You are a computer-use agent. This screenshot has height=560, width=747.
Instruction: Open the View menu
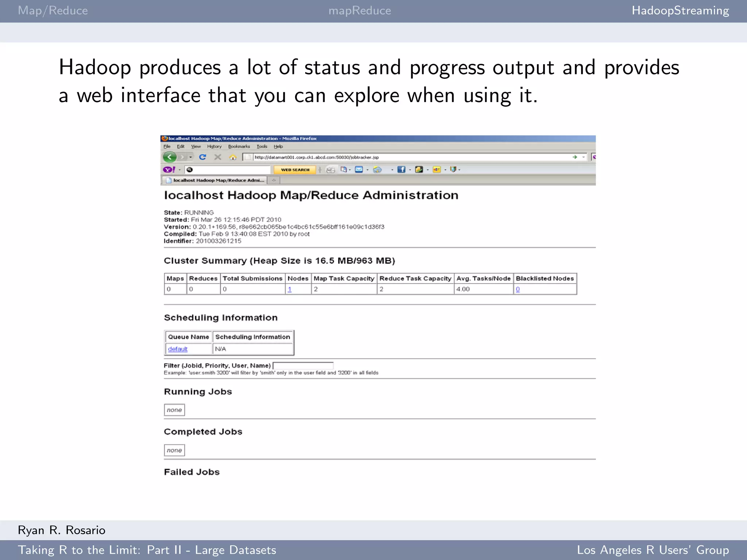click(196, 147)
